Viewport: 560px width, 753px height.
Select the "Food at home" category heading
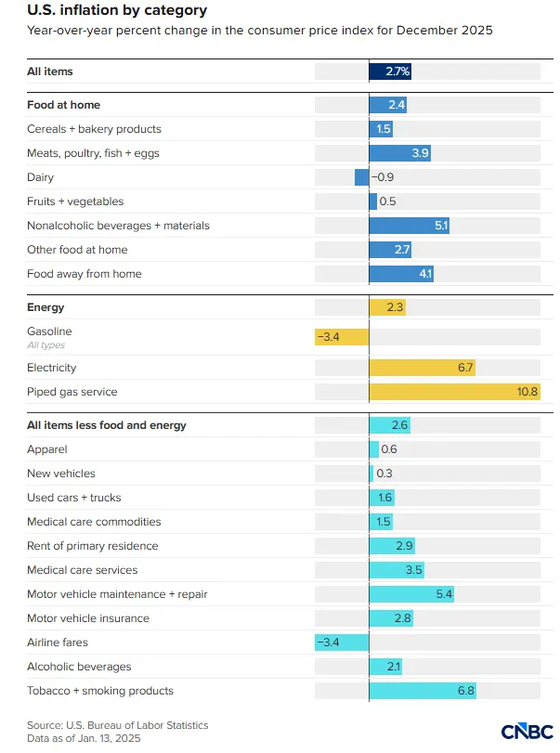(64, 105)
